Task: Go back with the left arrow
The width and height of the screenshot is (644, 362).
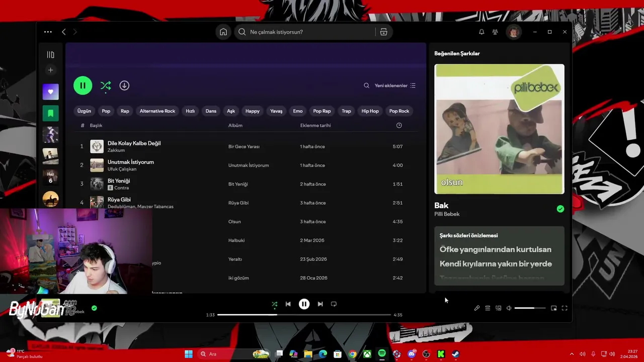Action: pyautogui.click(x=64, y=32)
